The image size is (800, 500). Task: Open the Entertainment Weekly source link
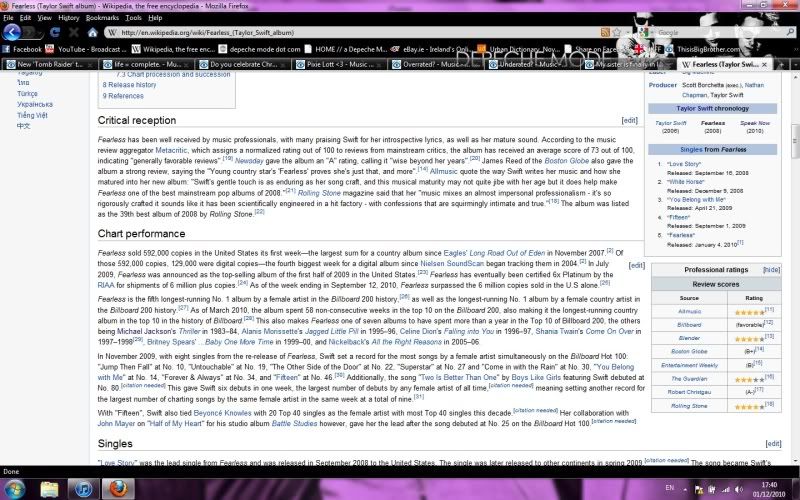(x=689, y=365)
